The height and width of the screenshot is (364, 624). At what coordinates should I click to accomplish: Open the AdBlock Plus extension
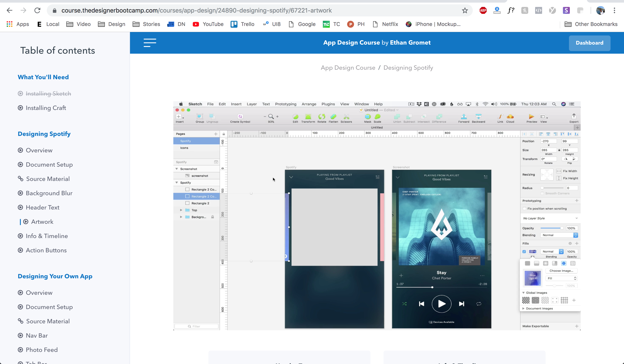pos(483,10)
